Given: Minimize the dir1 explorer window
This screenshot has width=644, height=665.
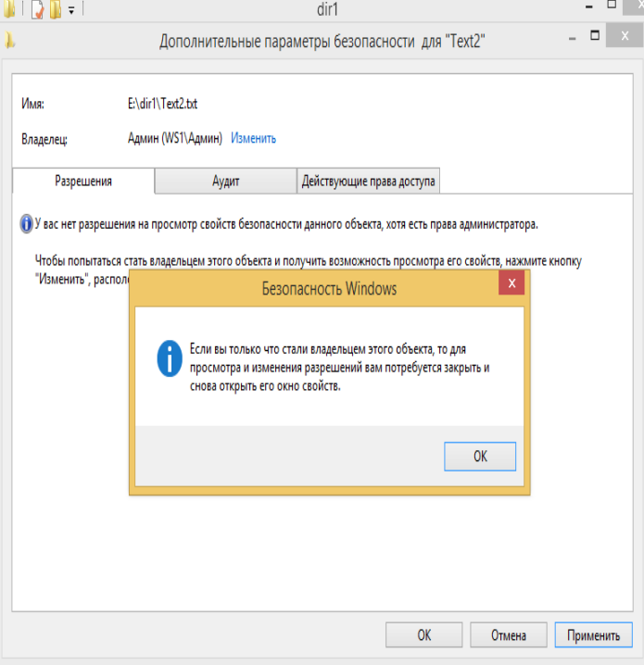Looking at the screenshot, I should pos(588,6).
